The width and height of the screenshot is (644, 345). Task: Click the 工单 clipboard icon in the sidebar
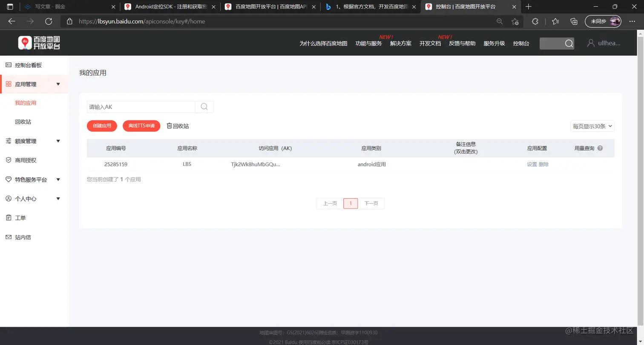[x=8, y=218]
